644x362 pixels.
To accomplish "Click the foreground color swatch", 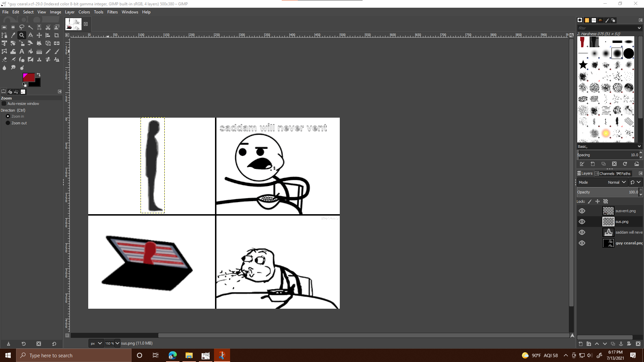I will point(28,77).
